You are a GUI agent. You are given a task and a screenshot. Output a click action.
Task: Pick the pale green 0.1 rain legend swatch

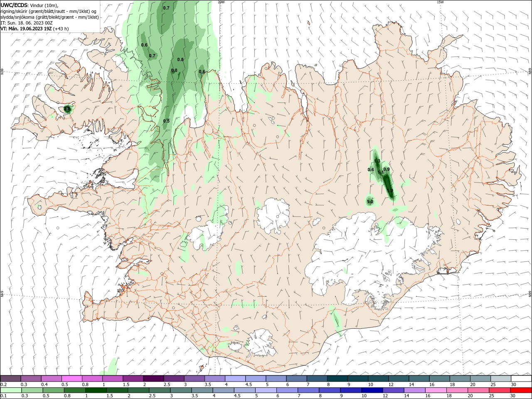coord(11,390)
